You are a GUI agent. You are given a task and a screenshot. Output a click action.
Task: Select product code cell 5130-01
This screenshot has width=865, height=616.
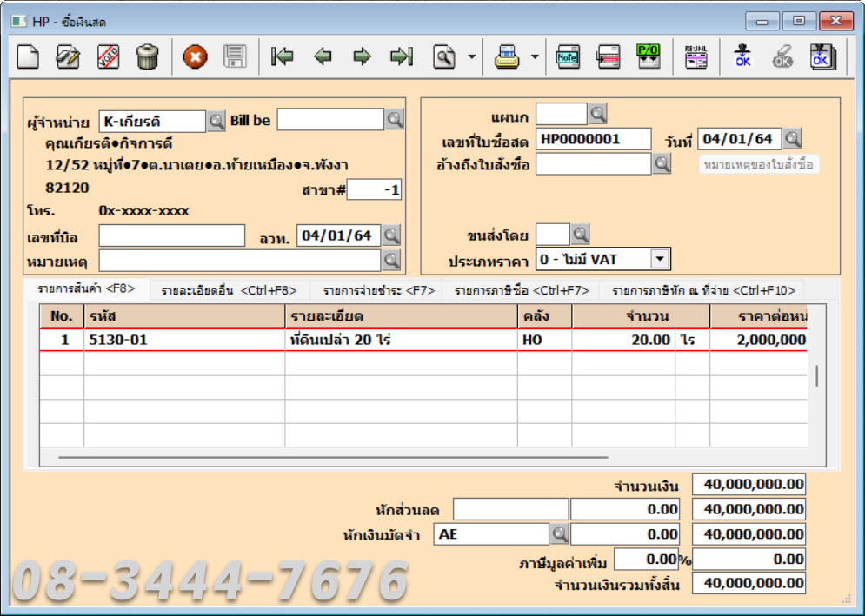[184, 340]
